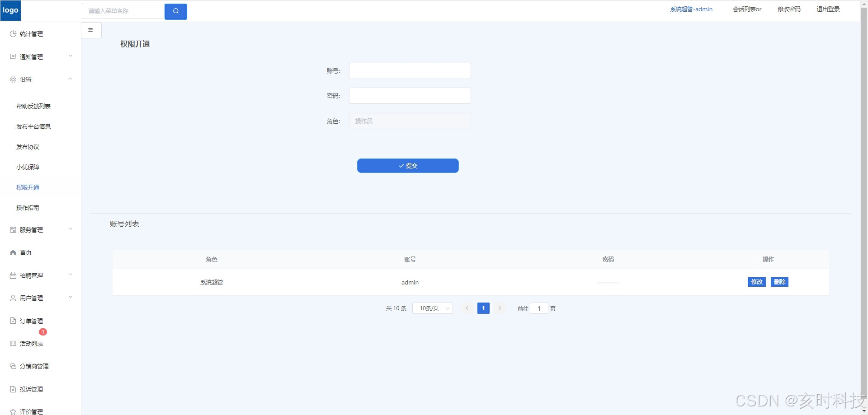Click the 共 10 条 total count
The height and width of the screenshot is (415, 868).
coord(396,308)
